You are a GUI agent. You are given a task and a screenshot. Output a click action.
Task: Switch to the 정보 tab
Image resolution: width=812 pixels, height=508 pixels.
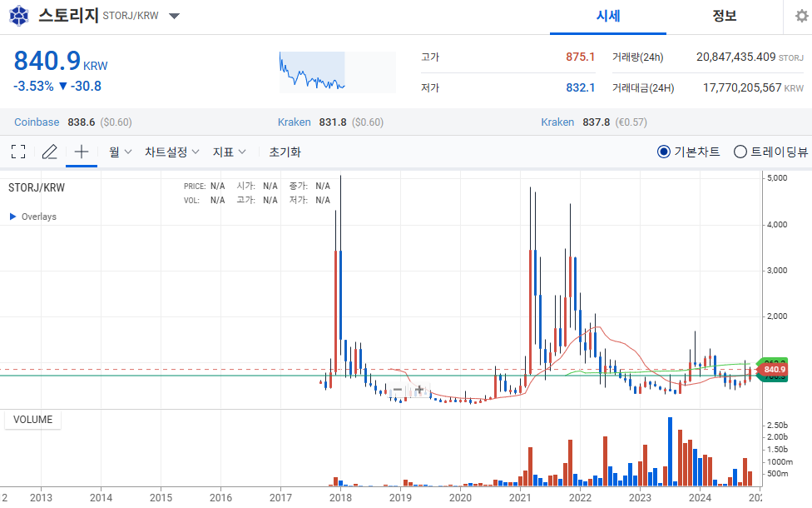click(725, 16)
